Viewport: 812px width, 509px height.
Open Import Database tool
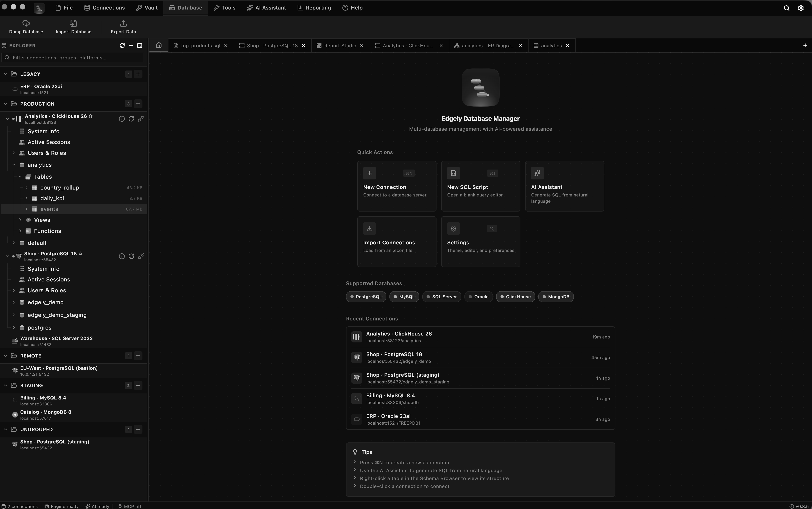[73, 27]
